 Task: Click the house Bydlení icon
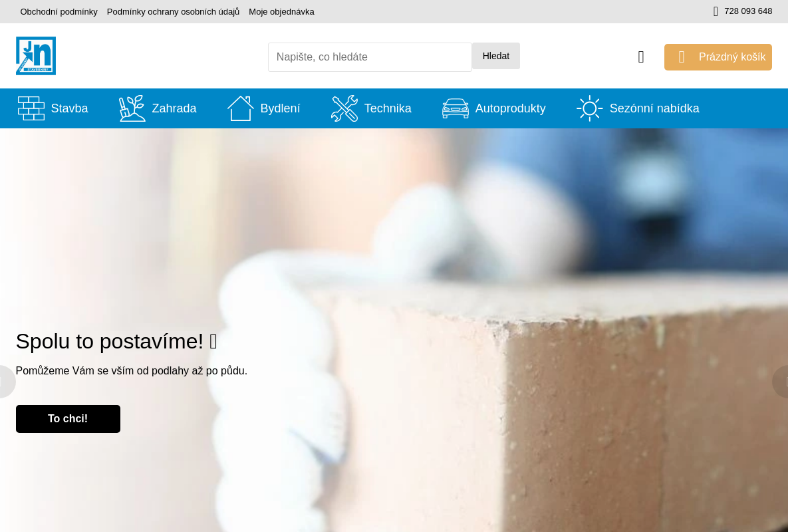tap(241, 108)
